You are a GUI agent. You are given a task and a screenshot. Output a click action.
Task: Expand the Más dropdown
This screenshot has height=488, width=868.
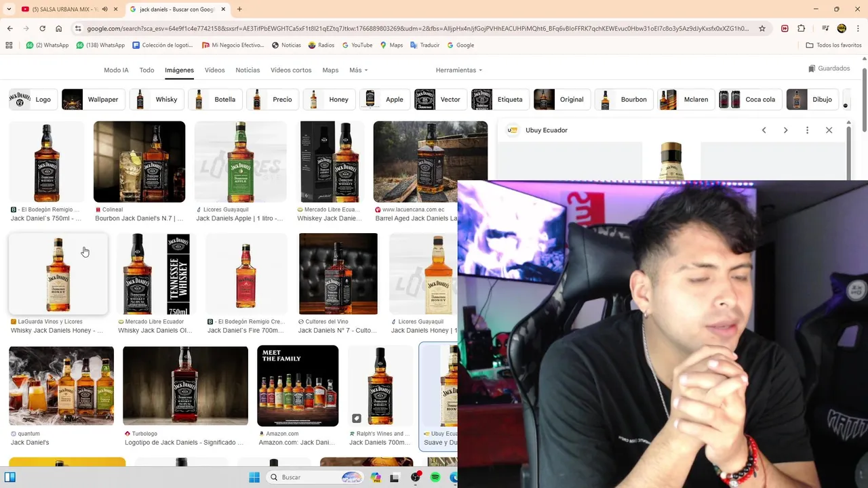pos(358,70)
